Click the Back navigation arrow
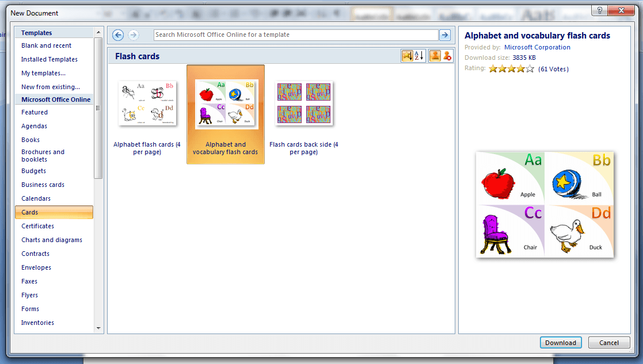This screenshot has width=643, height=364. point(118,35)
